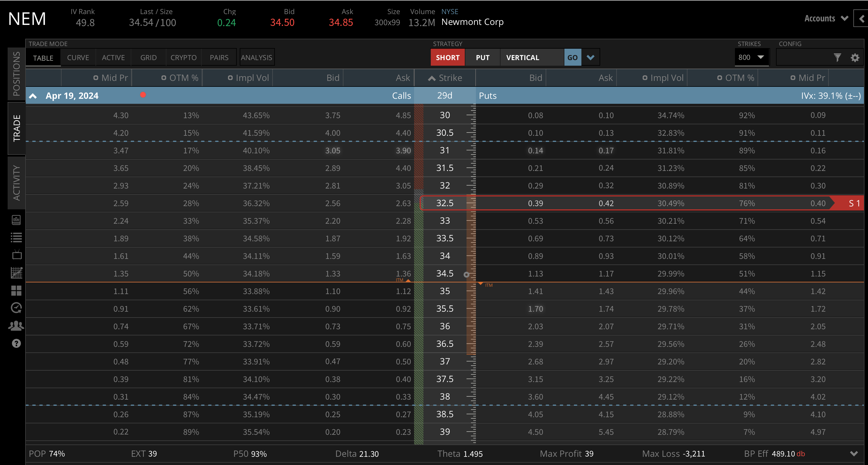
Task: Open the POSITIONS side tab
Action: pos(16,74)
